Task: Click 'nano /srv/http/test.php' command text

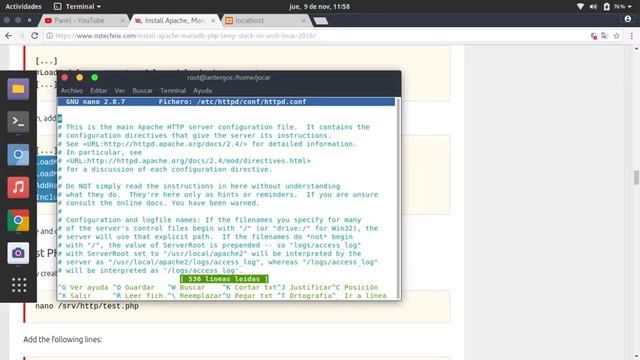Action: (87, 306)
